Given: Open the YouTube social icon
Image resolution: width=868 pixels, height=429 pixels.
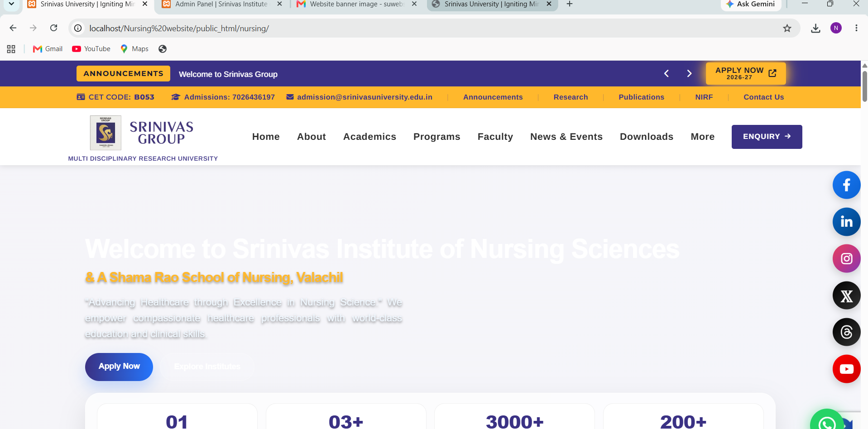Looking at the screenshot, I should click(x=846, y=369).
